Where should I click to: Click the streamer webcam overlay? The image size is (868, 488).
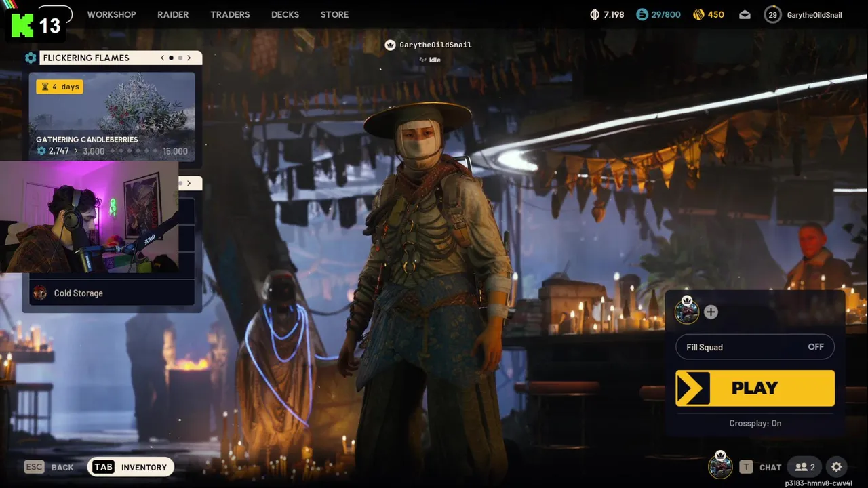(89, 217)
